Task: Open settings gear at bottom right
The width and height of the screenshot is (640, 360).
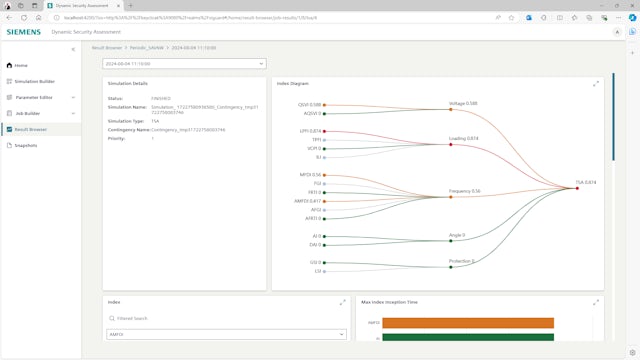Action: tap(632, 353)
